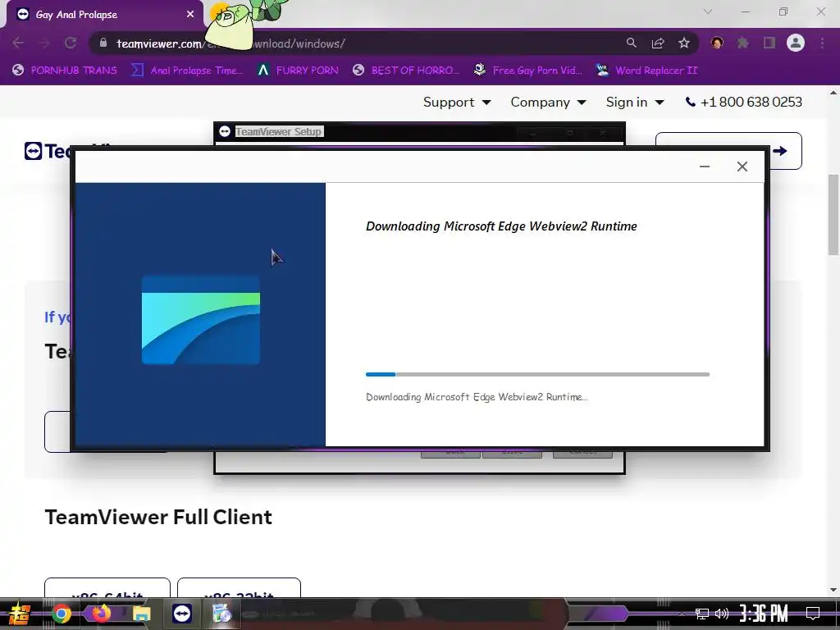Open the avatar extension icon in toolbar

pos(717,43)
